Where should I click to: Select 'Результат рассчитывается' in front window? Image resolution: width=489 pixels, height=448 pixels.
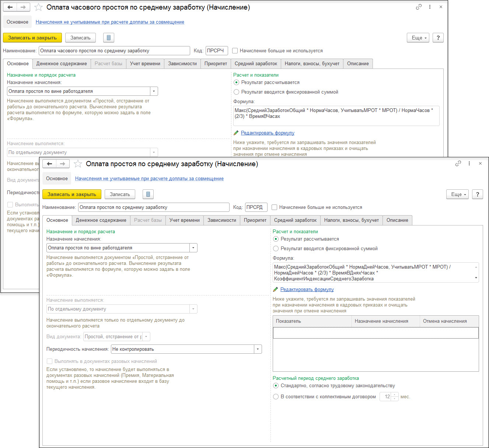tap(276, 239)
